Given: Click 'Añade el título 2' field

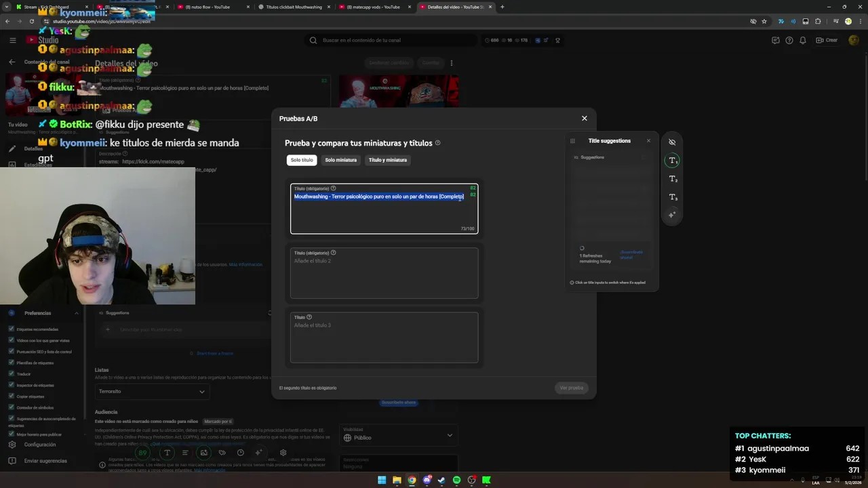Looking at the screenshot, I should click(384, 273).
